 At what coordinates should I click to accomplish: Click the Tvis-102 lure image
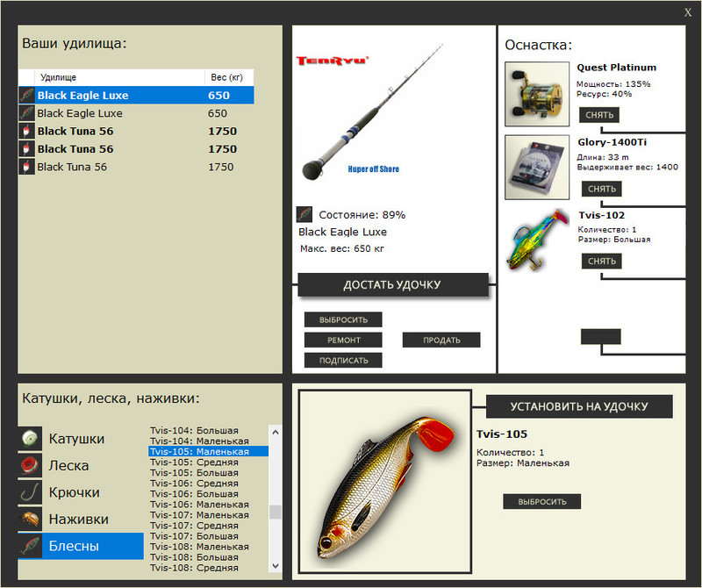pos(537,240)
